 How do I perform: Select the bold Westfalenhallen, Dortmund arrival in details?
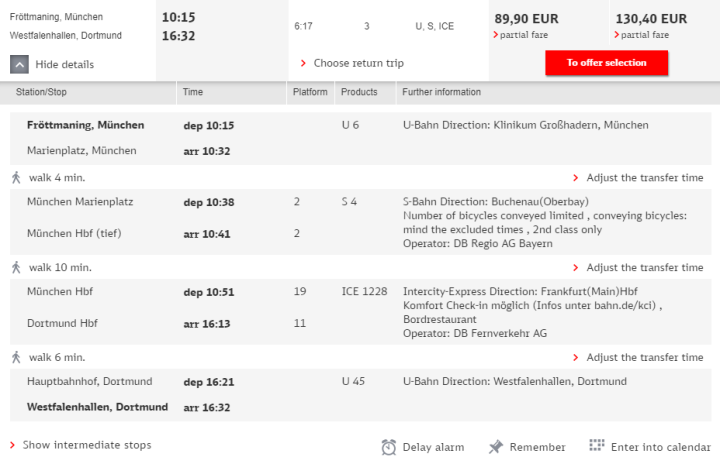tap(97, 407)
